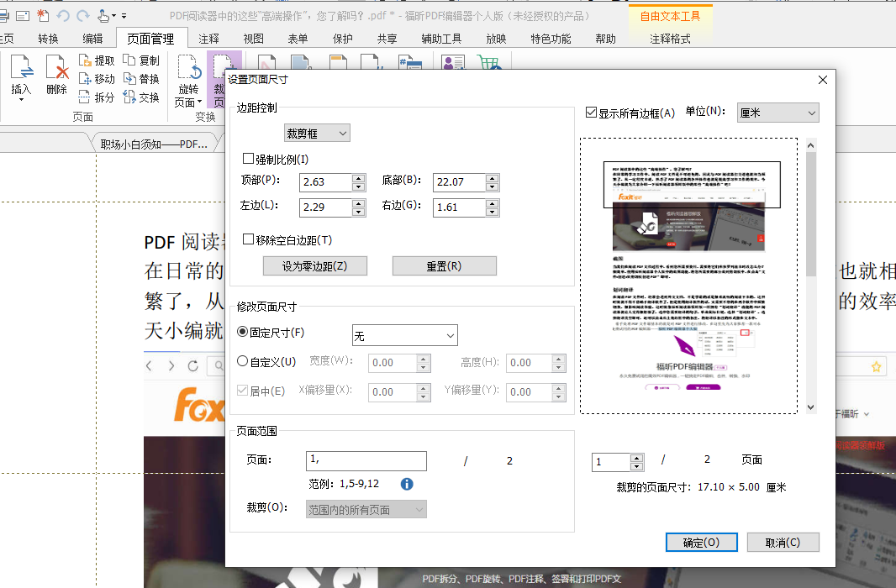Click the 删除 (Delete) page icon
Viewport: 896px width, 588px height.
pos(56,69)
